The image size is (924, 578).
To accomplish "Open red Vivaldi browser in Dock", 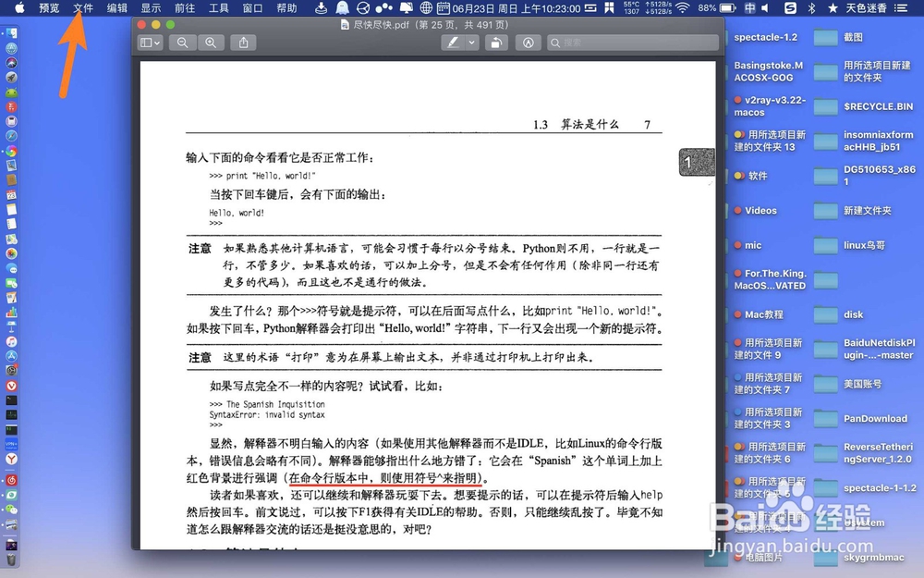I will click(11, 386).
